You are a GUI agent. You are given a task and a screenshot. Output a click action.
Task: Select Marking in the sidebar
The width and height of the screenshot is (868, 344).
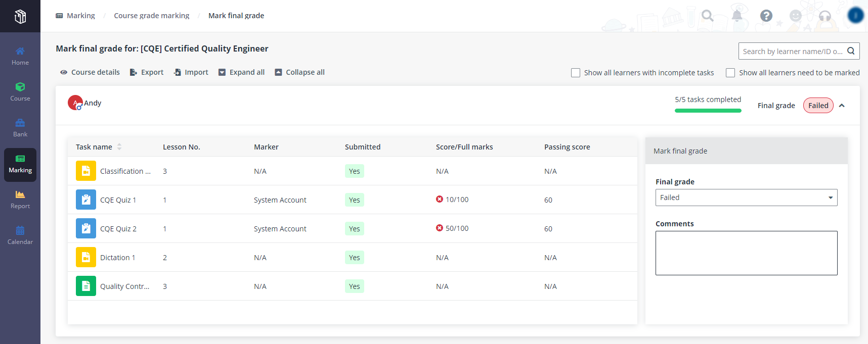click(x=20, y=165)
